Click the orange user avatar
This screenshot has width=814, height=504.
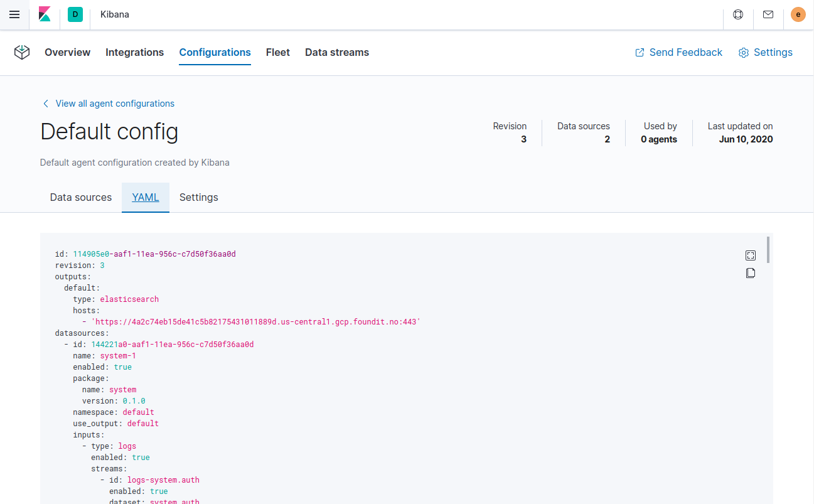point(798,14)
